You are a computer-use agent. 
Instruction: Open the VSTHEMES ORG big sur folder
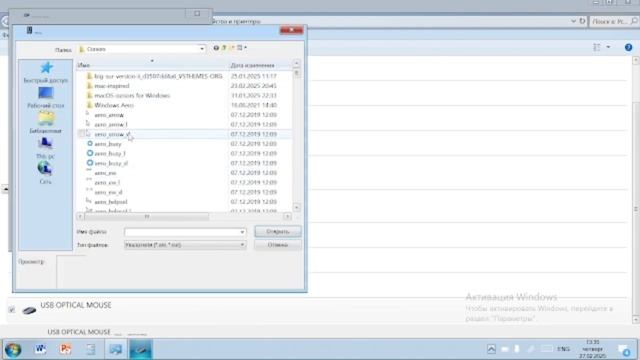(x=158, y=76)
